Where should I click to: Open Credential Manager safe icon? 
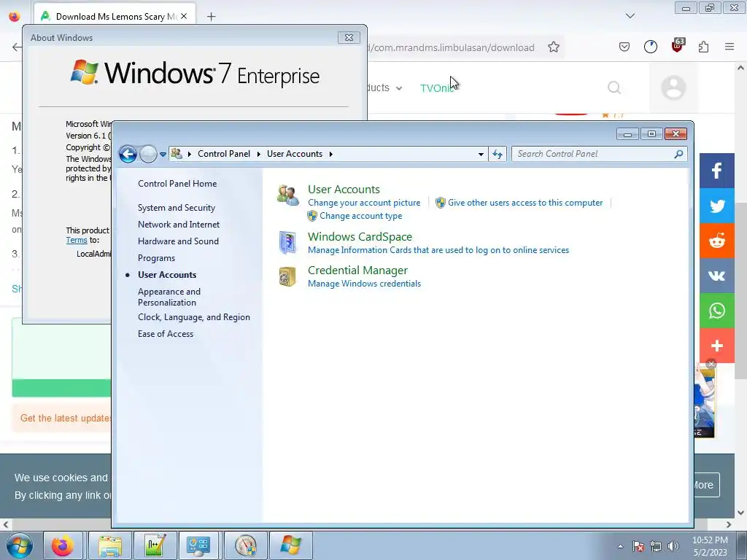click(287, 276)
